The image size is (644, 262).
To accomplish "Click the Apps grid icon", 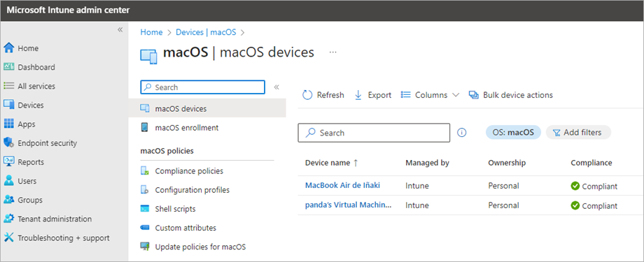I will 8,124.
